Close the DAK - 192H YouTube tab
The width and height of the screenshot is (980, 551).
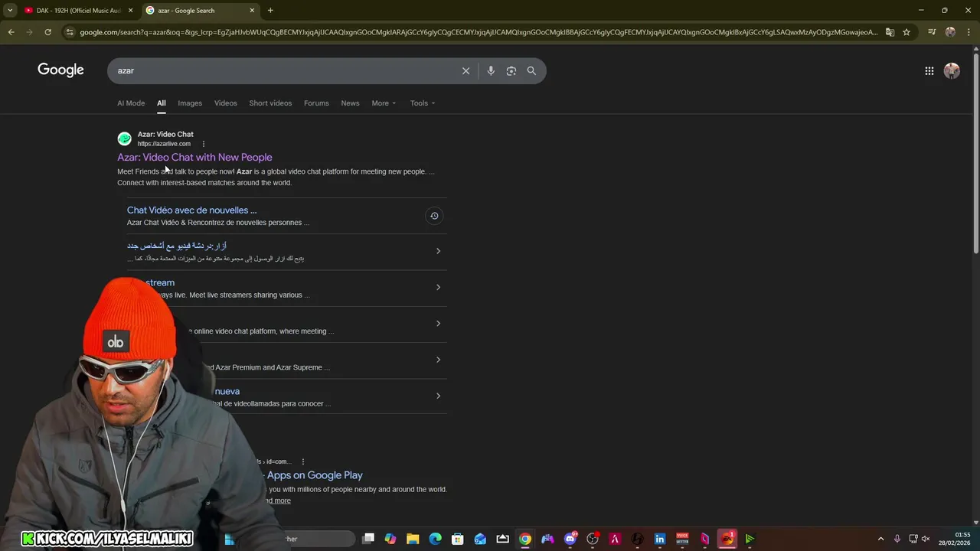pyautogui.click(x=130, y=10)
